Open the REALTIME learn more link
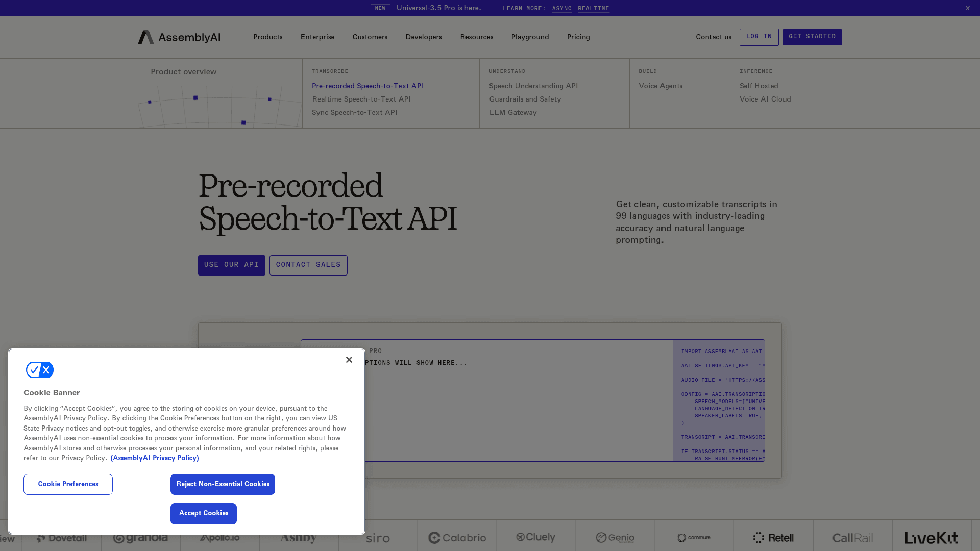980x551 pixels. pos(594,9)
